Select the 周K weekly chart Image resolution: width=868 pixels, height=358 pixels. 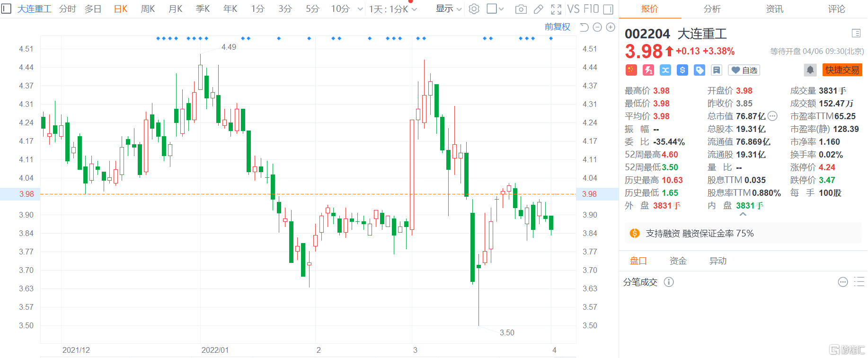click(x=148, y=9)
